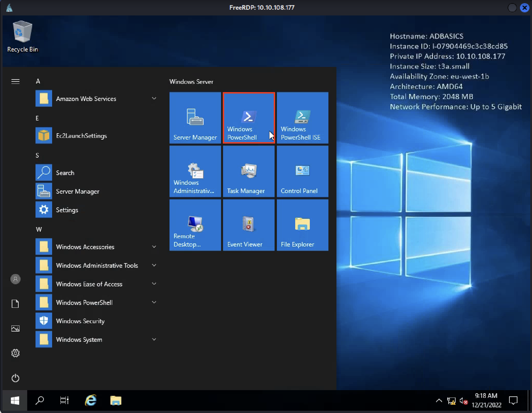Open the Server Manager tile

click(195, 118)
